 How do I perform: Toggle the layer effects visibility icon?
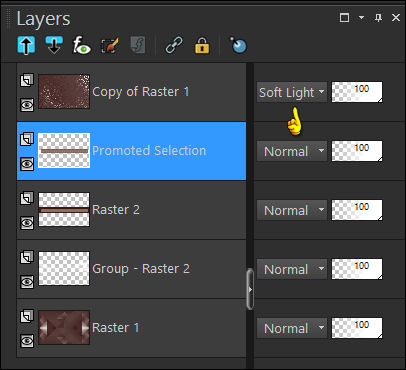click(x=82, y=45)
